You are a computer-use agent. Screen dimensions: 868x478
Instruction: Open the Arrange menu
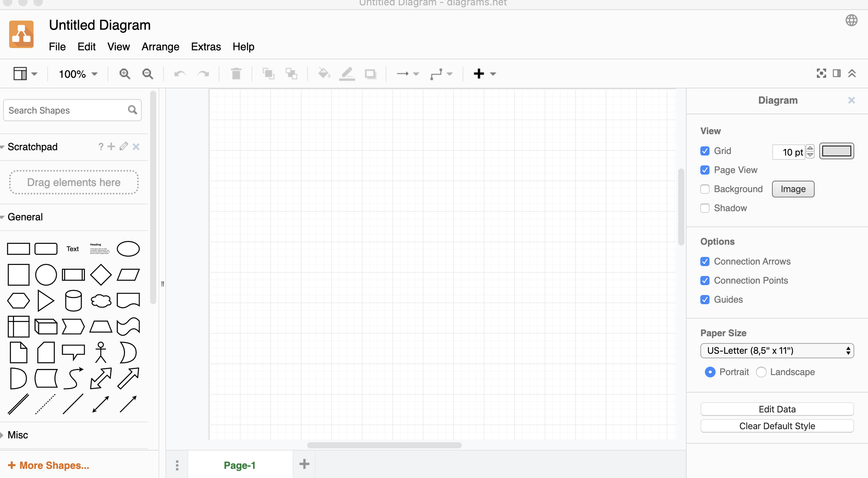160,47
